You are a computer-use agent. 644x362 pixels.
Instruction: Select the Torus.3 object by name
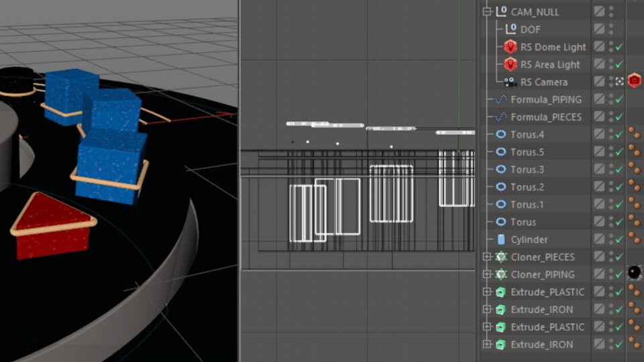point(527,170)
